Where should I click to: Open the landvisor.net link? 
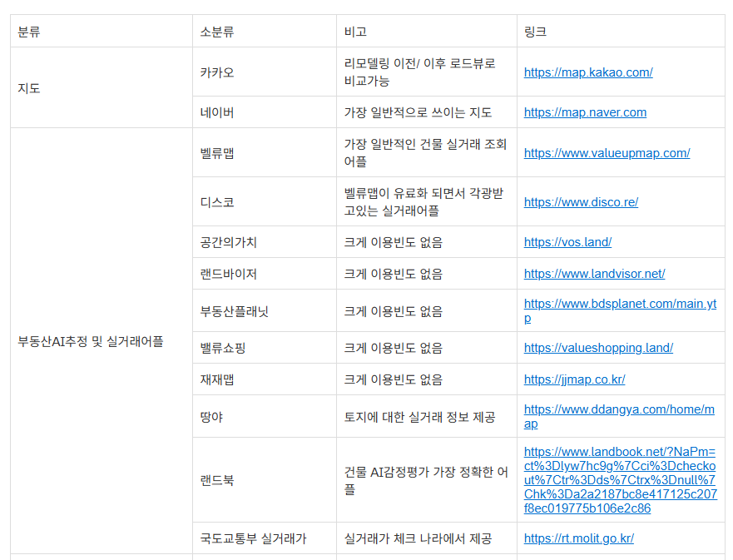pos(594,274)
